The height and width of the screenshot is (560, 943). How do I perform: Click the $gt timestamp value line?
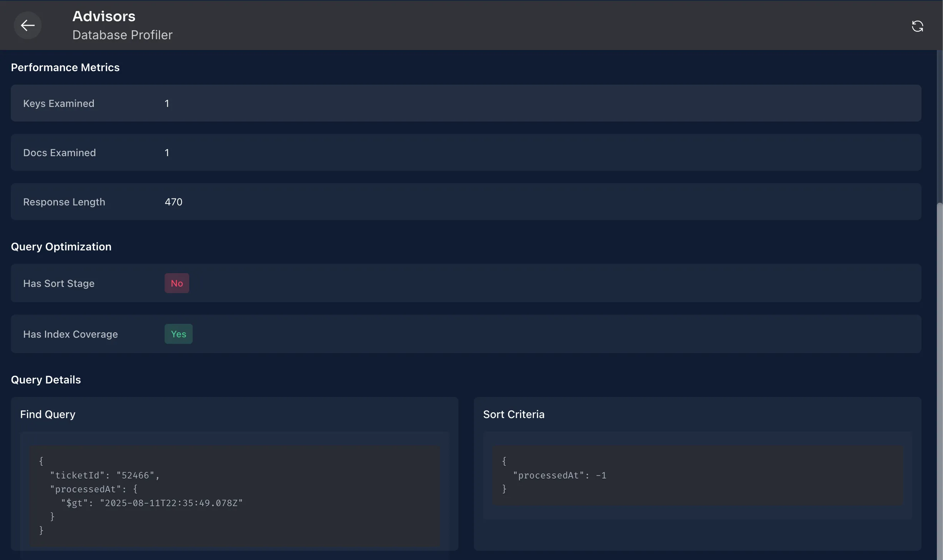pos(152,503)
